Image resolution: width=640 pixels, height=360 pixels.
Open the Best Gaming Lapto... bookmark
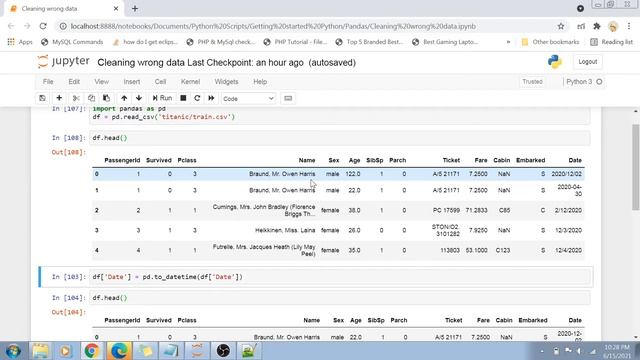click(445, 42)
